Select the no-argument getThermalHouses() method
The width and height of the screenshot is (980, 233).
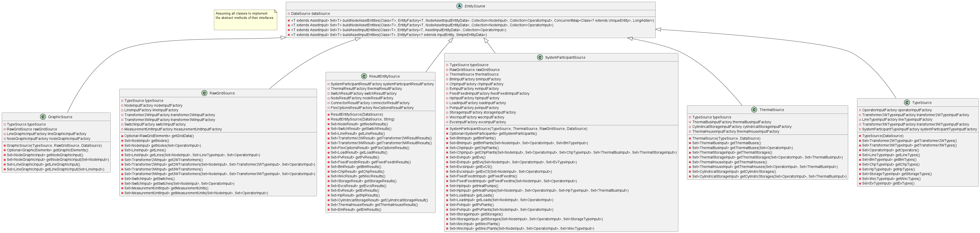click(730, 163)
